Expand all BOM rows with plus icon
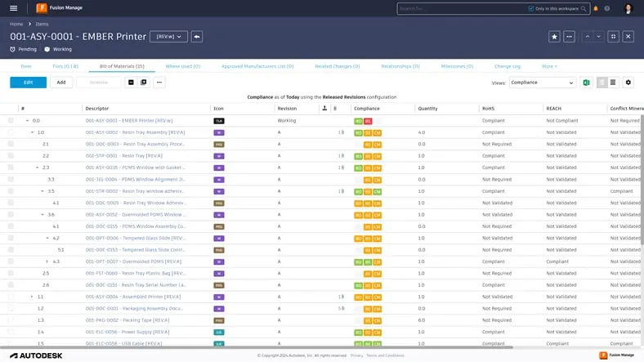 coord(143,83)
